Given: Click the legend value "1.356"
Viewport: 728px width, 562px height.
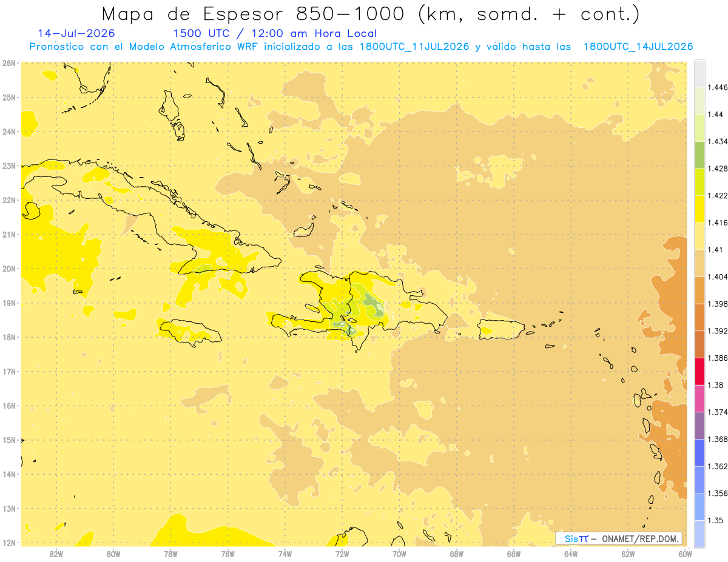Looking at the screenshot, I should [716, 493].
